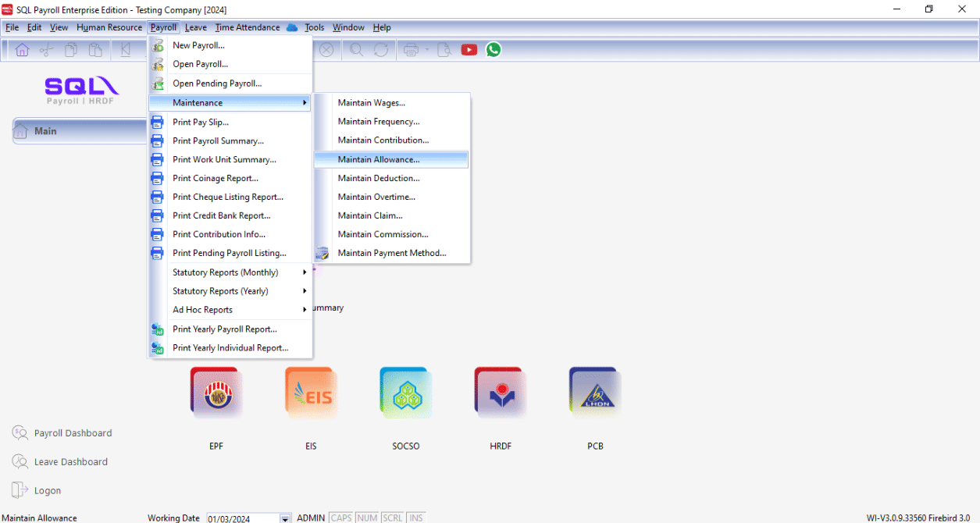Open the Human Resource menu
The height and width of the screenshot is (523, 980).
pyautogui.click(x=109, y=27)
